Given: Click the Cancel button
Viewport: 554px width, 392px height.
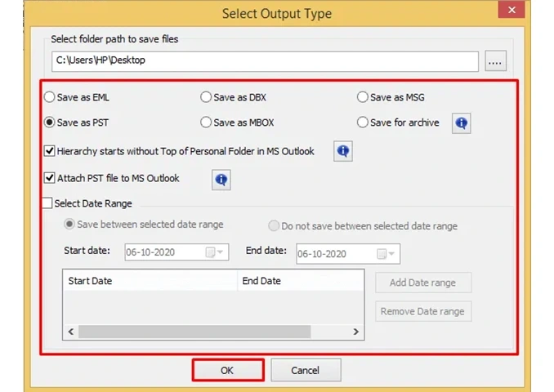Looking at the screenshot, I should [x=306, y=370].
